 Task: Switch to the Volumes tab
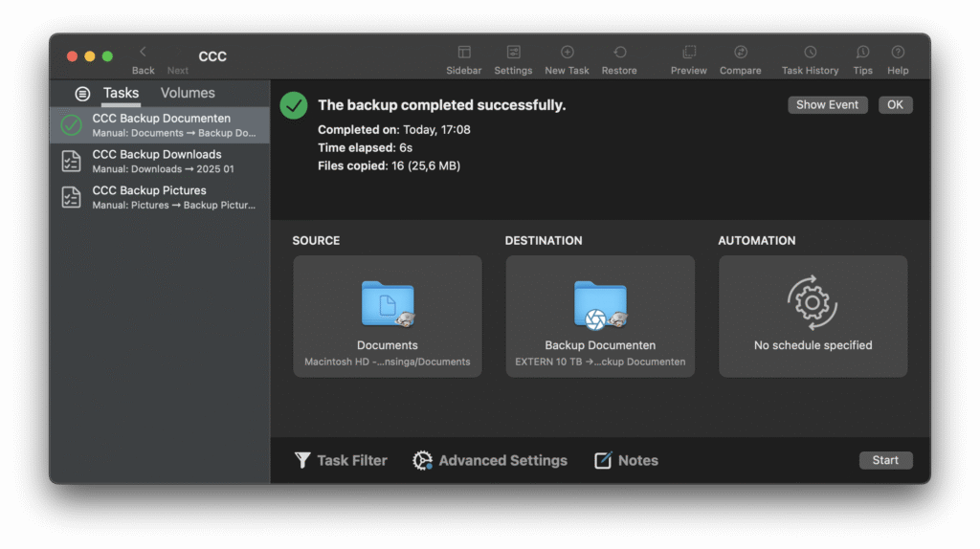pos(188,93)
